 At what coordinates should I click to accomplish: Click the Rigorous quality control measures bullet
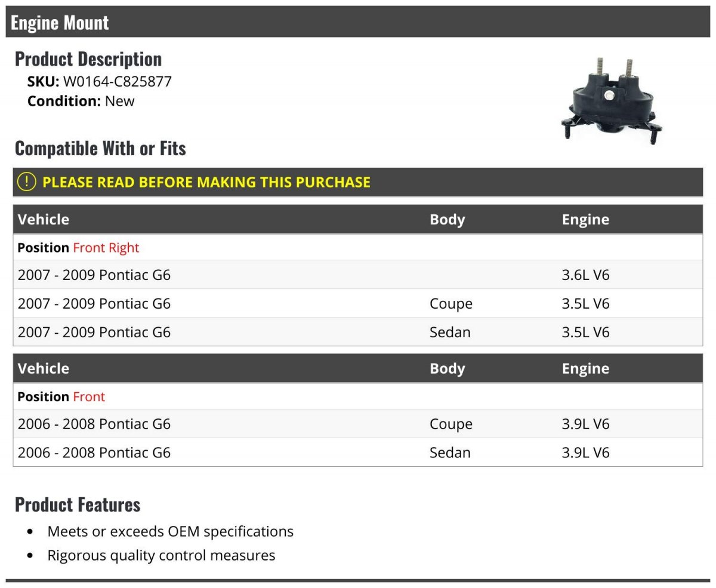tap(161, 555)
